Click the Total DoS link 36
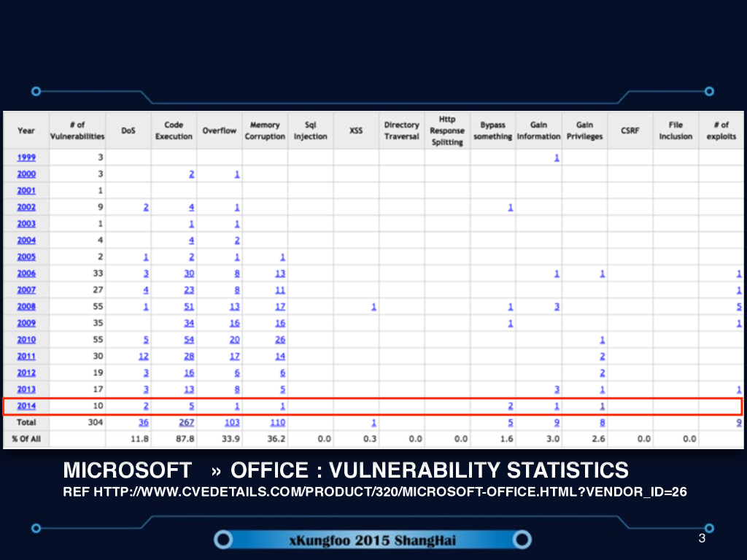Image resolution: width=747 pixels, height=560 pixels. (x=144, y=422)
